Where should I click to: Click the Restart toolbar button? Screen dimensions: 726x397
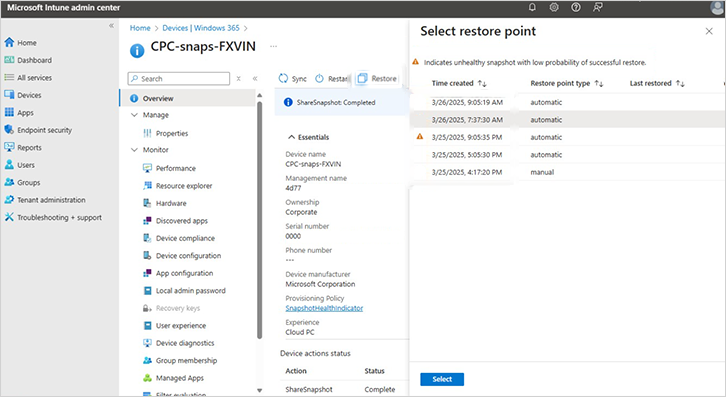point(331,79)
